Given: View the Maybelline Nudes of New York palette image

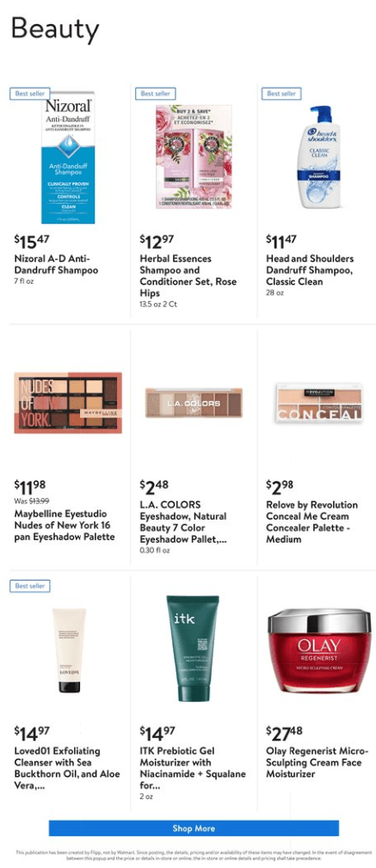Looking at the screenshot, I should (68, 403).
